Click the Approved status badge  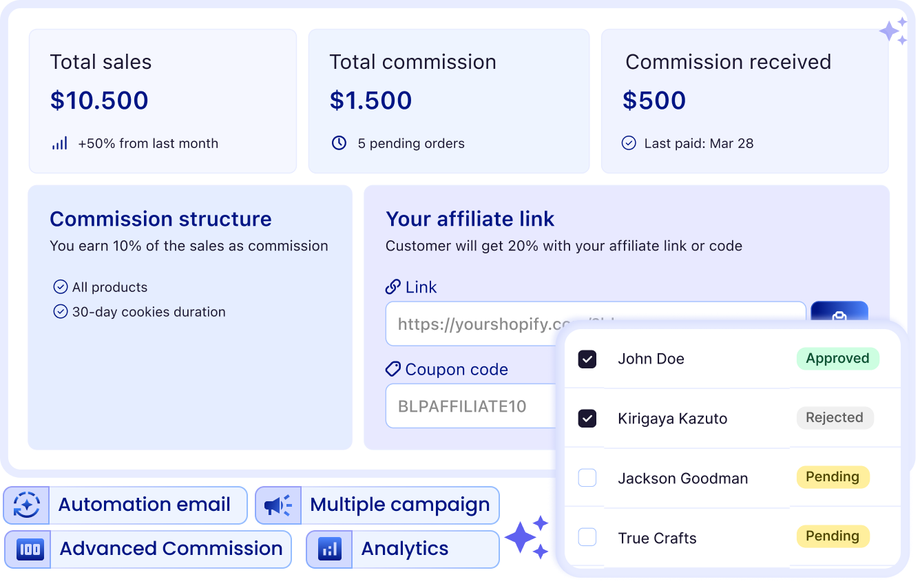(x=837, y=359)
